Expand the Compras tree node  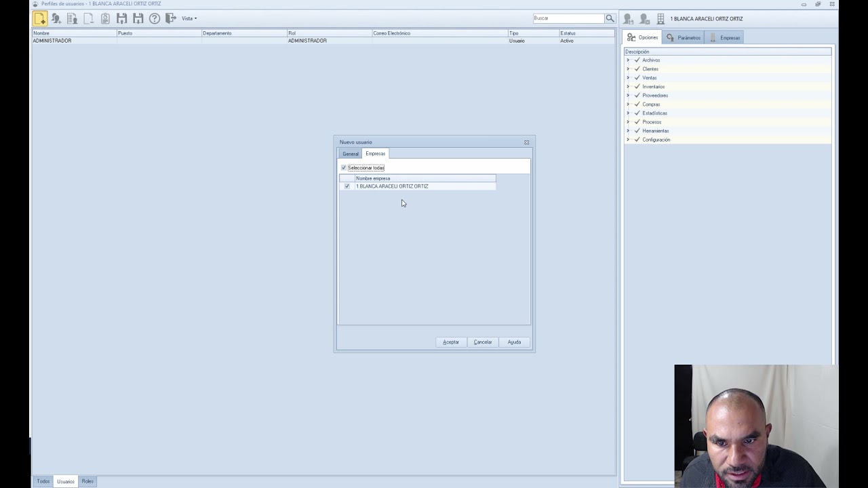click(x=628, y=104)
